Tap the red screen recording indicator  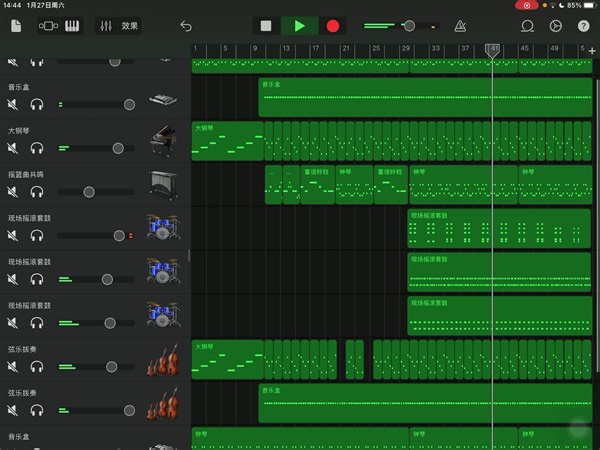527,5
